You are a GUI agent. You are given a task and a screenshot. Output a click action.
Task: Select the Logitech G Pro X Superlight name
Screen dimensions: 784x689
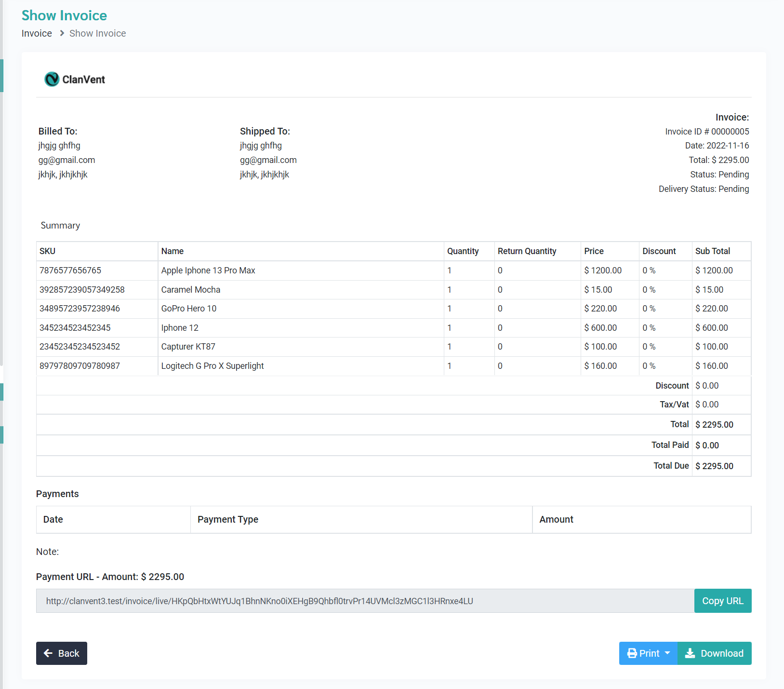(x=213, y=366)
